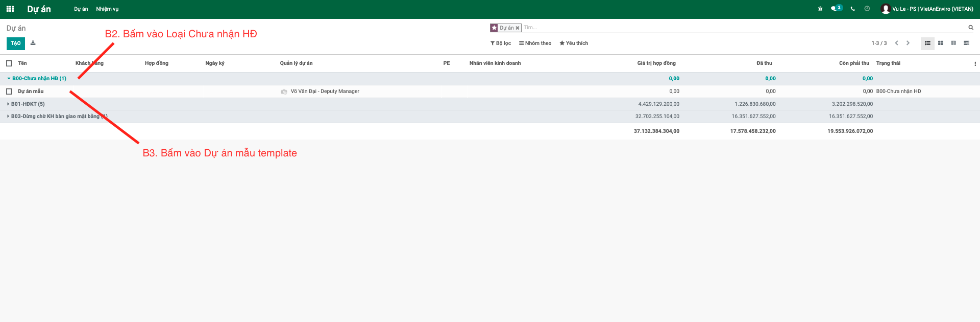Click the search magnifier icon

971,28
